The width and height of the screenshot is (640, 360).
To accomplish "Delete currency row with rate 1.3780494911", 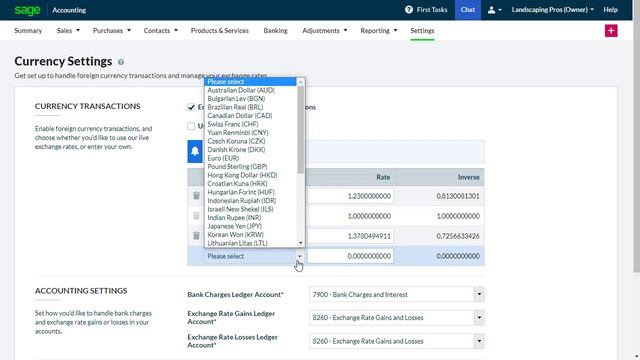I will click(196, 236).
